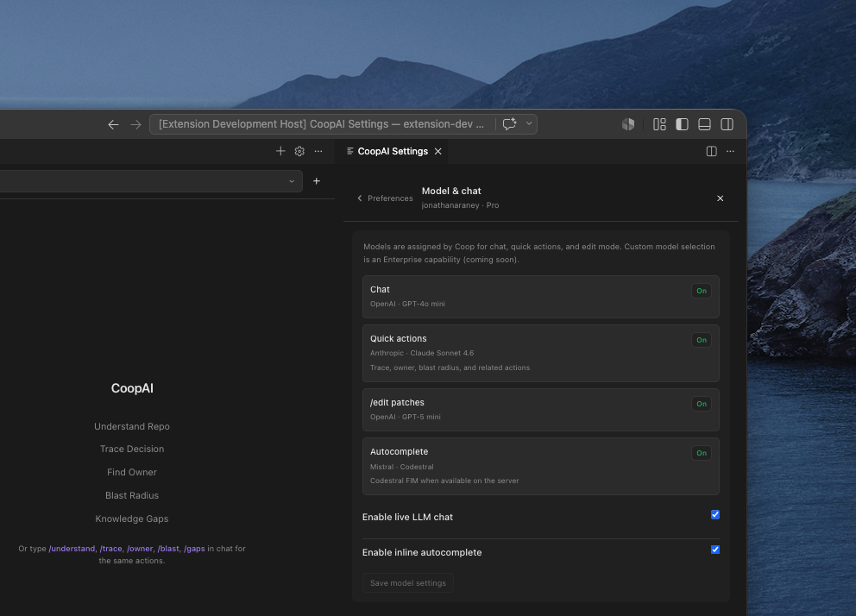Click the plus button beside the dropdown field
This screenshot has width=856, height=616.
pos(316,180)
